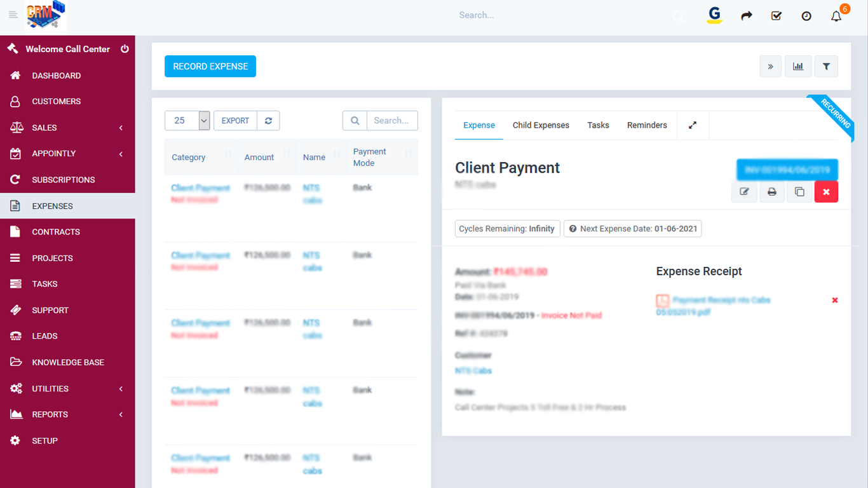This screenshot has width=868, height=488.
Task: Click the RECORD EXPENSE button
Action: point(210,67)
